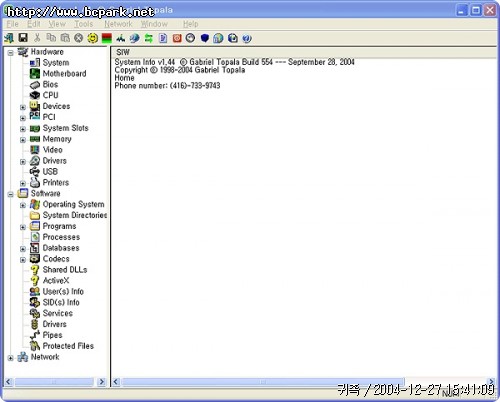
Task: Expand the Codecs node
Action: tap(23, 260)
